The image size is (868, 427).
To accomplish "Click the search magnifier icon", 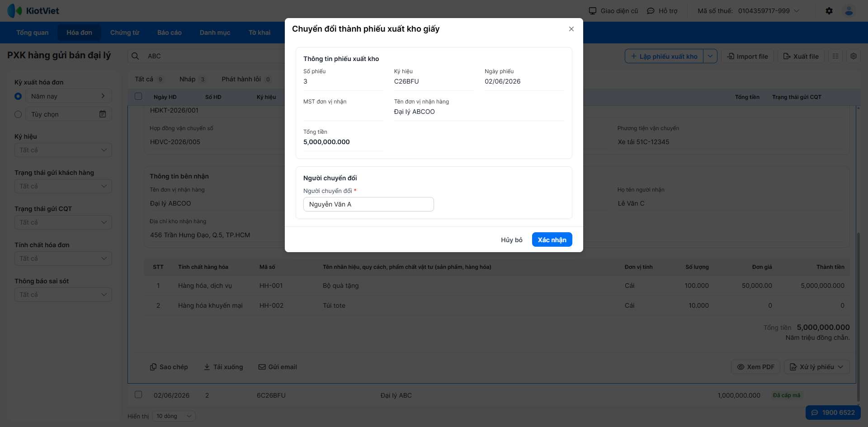I will [x=135, y=56].
